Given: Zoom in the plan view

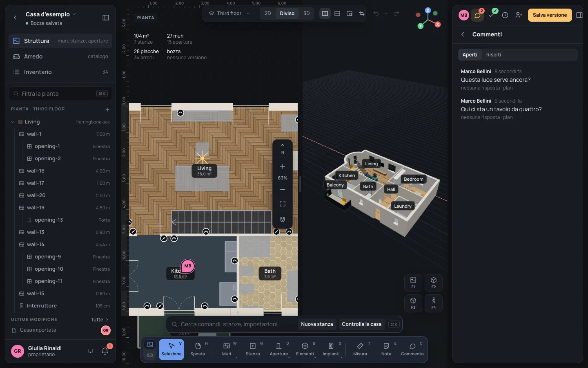Looking at the screenshot, I should click(283, 166).
